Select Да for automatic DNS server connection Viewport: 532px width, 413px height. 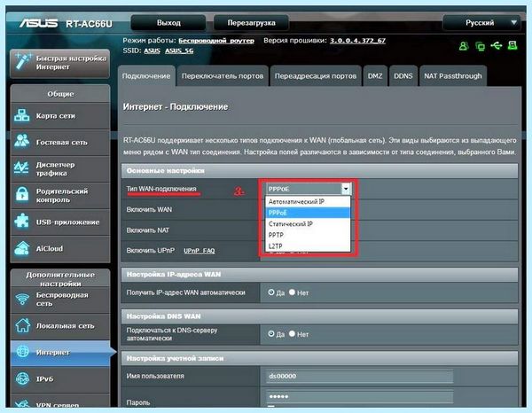[x=271, y=333]
